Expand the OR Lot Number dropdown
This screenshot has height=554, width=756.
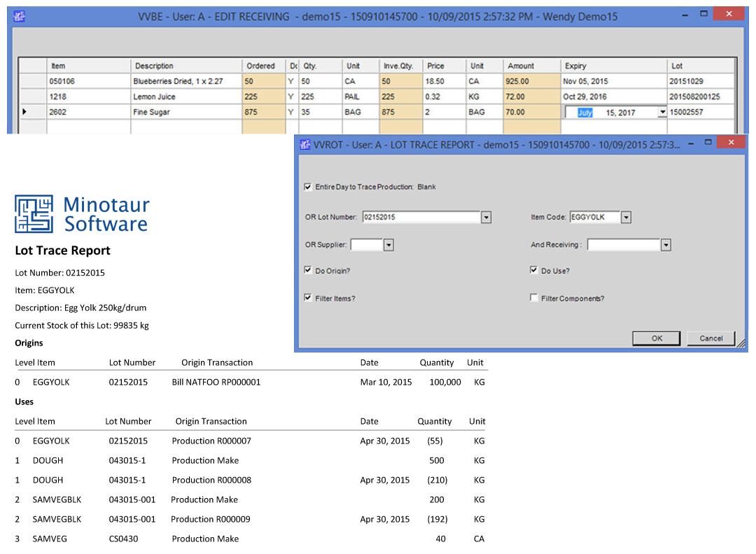point(486,218)
